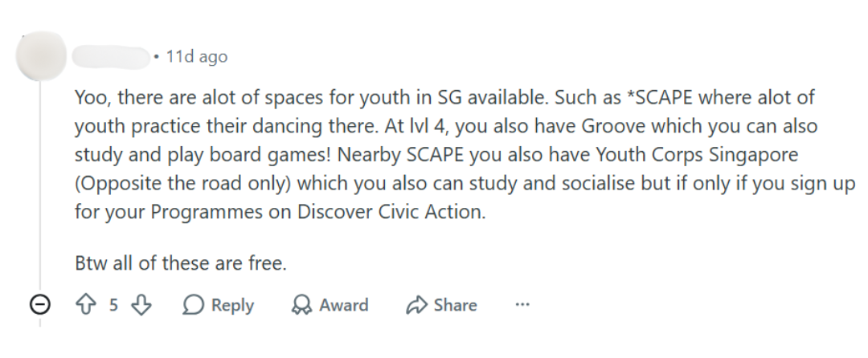The height and width of the screenshot is (358, 868).
Task: Collapse this comment thread
Action: pos(41,305)
